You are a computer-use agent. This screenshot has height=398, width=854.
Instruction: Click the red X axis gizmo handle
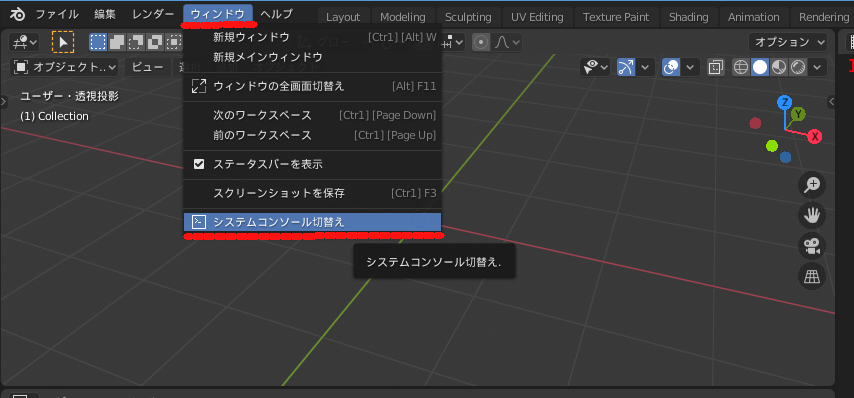tap(815, 137)
